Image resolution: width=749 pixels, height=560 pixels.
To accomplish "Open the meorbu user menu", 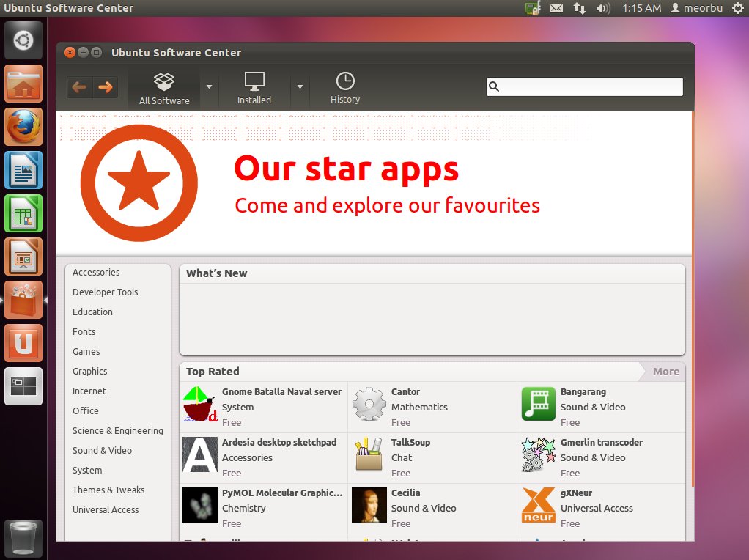I will (x=696, y=8).
